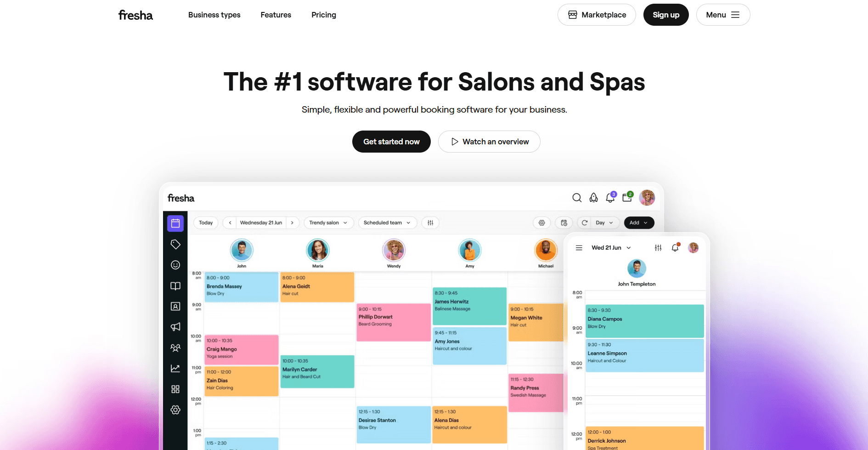868x450 pixels.
Task: Select Michael's avatar in team row
Action: (x=546, y=251)
